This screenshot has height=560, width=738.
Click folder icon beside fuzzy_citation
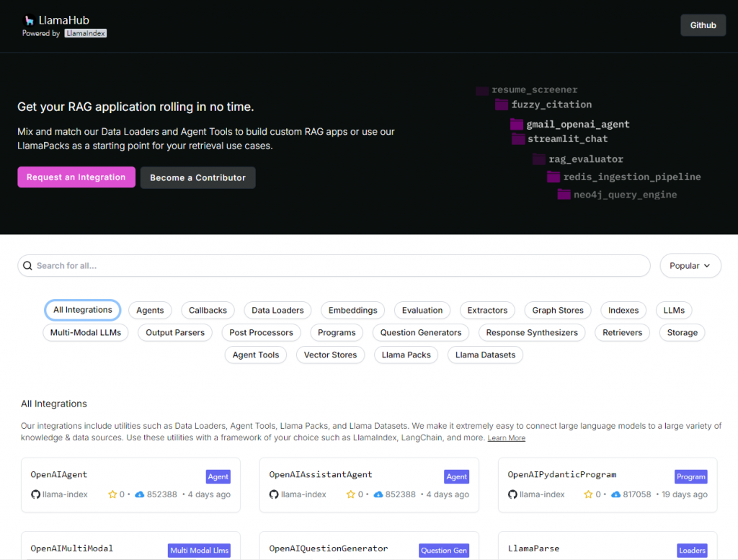[x=502, y=105]
